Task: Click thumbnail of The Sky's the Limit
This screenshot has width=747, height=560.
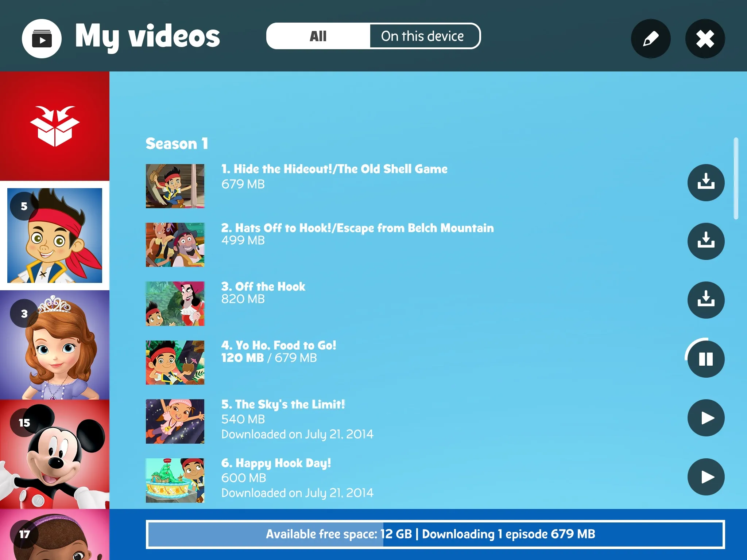Action: click(x=175, y=421)
